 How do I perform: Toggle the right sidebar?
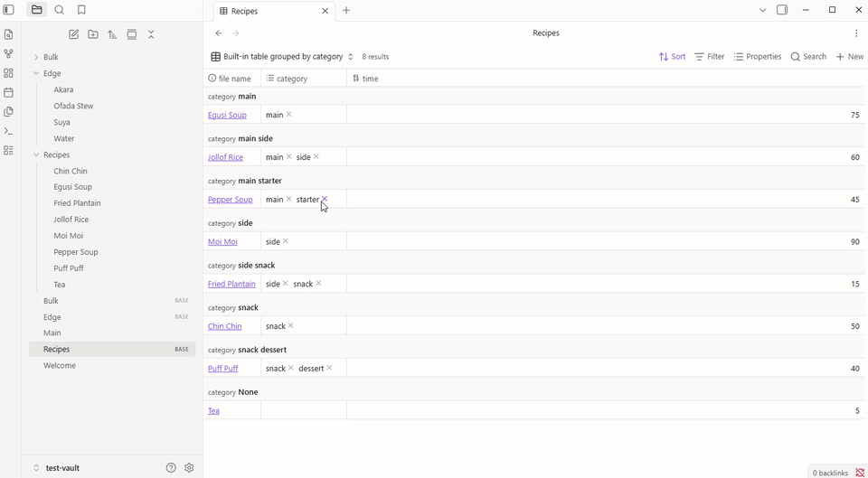tap(782, 10)
